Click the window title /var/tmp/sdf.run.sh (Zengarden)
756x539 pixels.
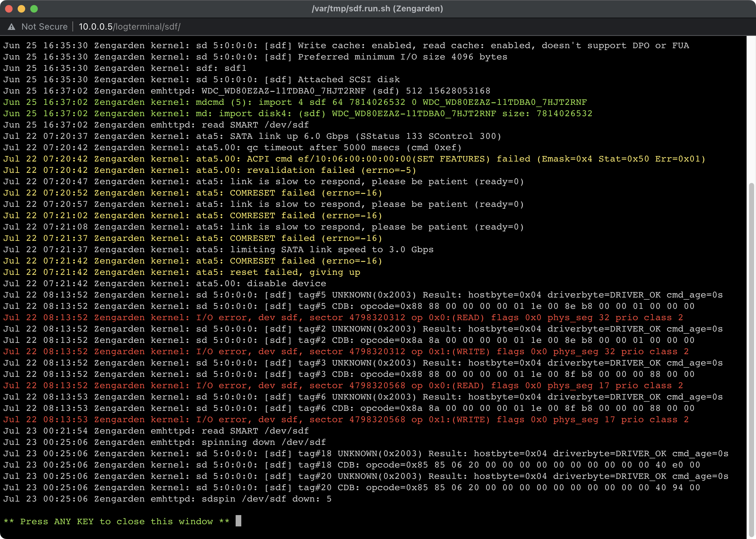(377, 9)
